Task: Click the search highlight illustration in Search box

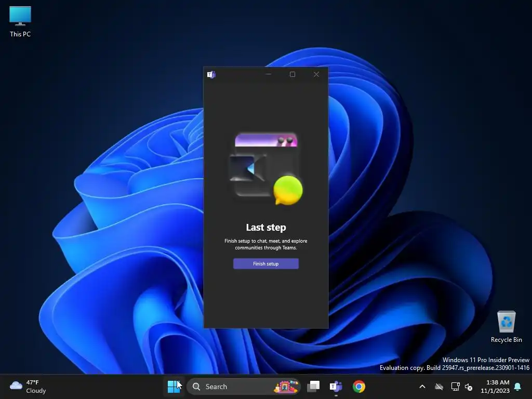Action: pyautogui.click(x=286, y=387)
